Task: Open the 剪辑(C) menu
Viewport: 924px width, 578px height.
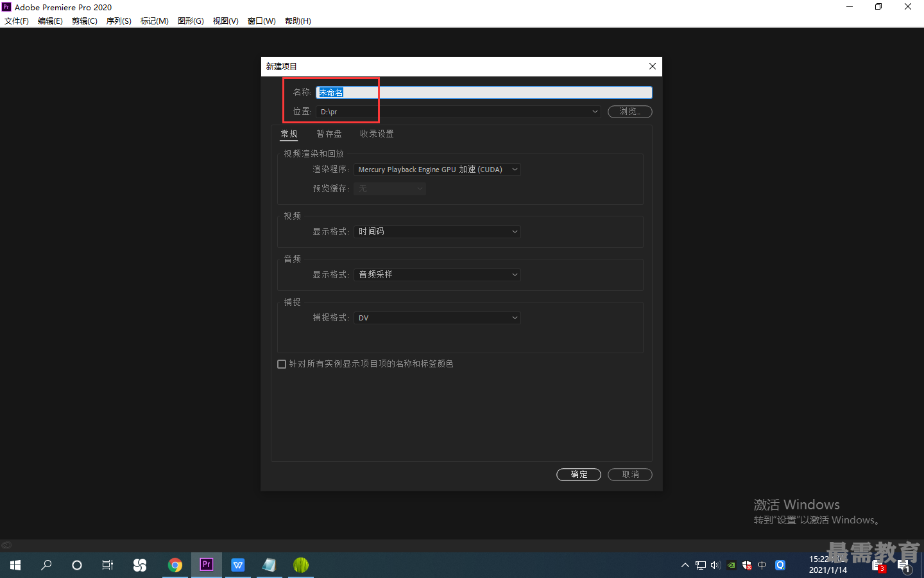Action: 85,21
